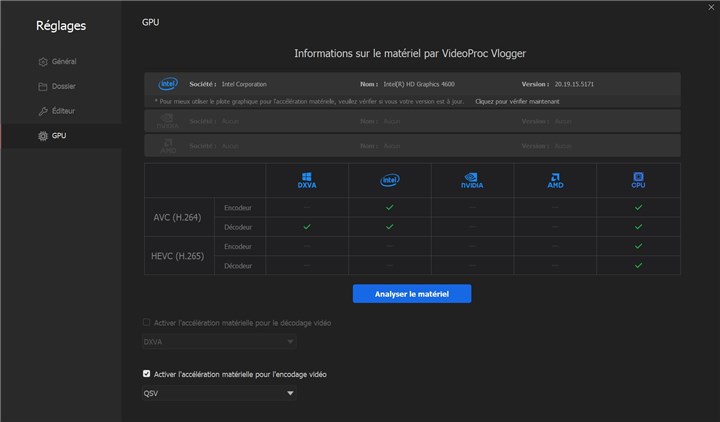
Task: Click Intel checkmark for AVC Encodeur
Action: click(x=389, y=208)
